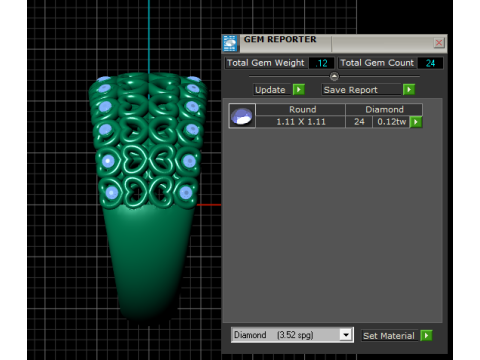Click the 0.12tw weight cell

coord(391,122)
